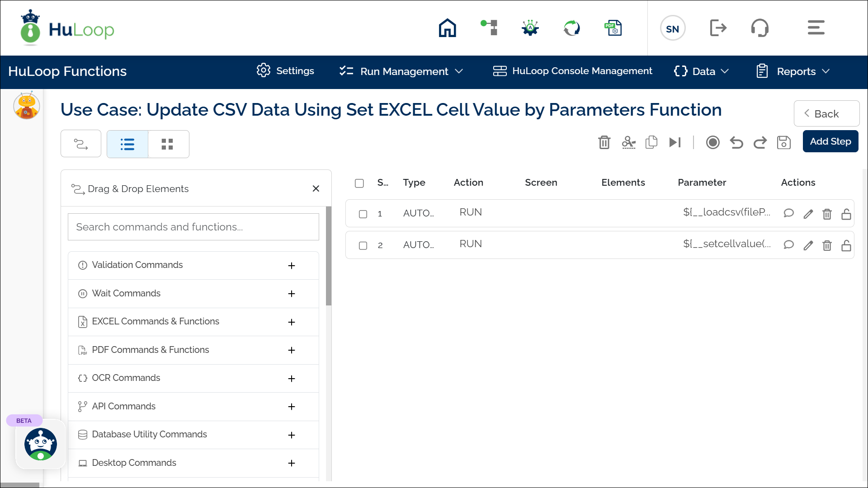Check the step 1 checkbox

point(363,214)
